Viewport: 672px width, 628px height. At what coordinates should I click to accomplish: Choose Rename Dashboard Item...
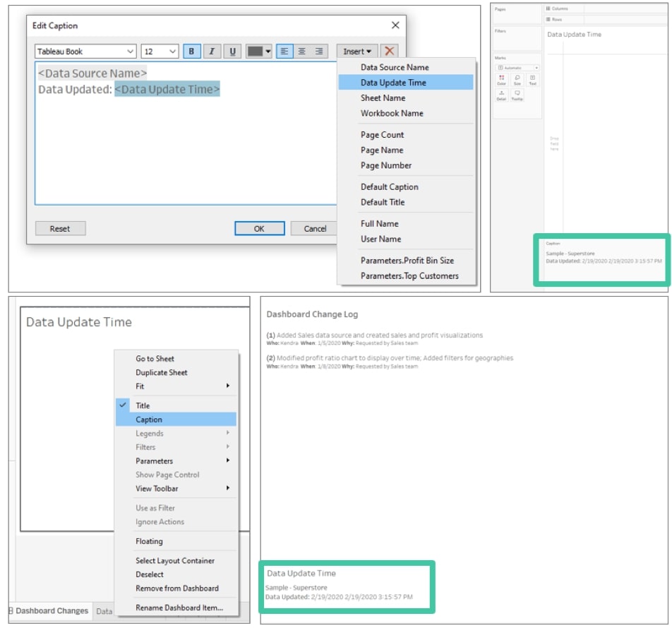pos(176,608)
